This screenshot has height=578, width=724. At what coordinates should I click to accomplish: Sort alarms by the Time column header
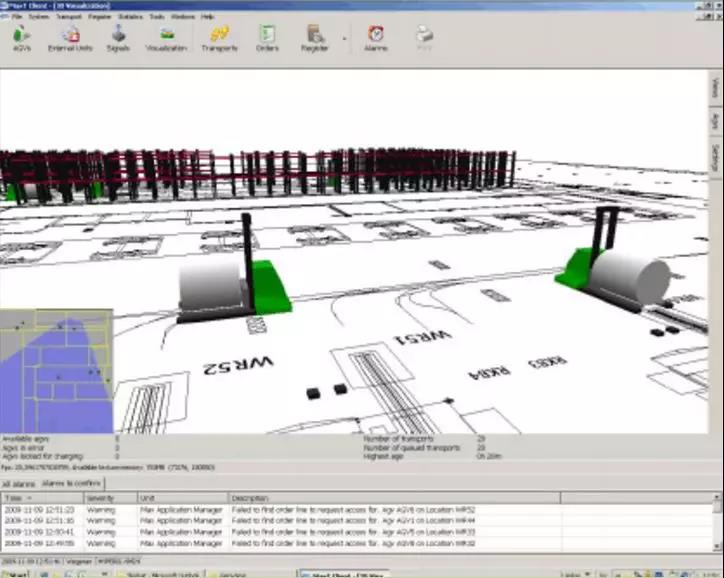[x=30, y=497]
